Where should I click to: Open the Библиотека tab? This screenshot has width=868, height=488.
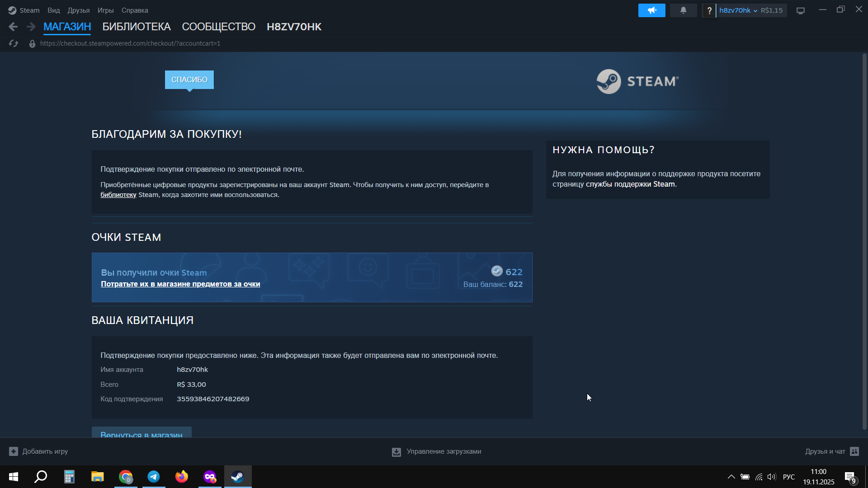click(136, 27)
